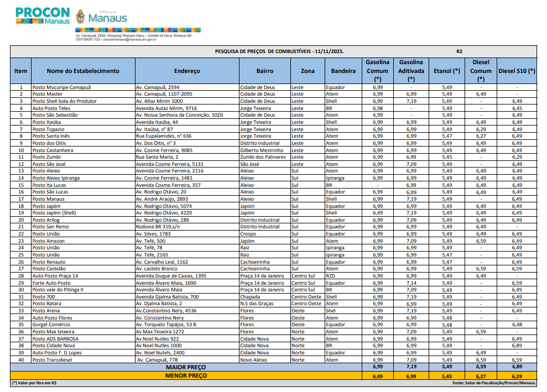Select the 'Nome do Estabelecimento' column header
547x392 pixels.
[x=83, y=71]
